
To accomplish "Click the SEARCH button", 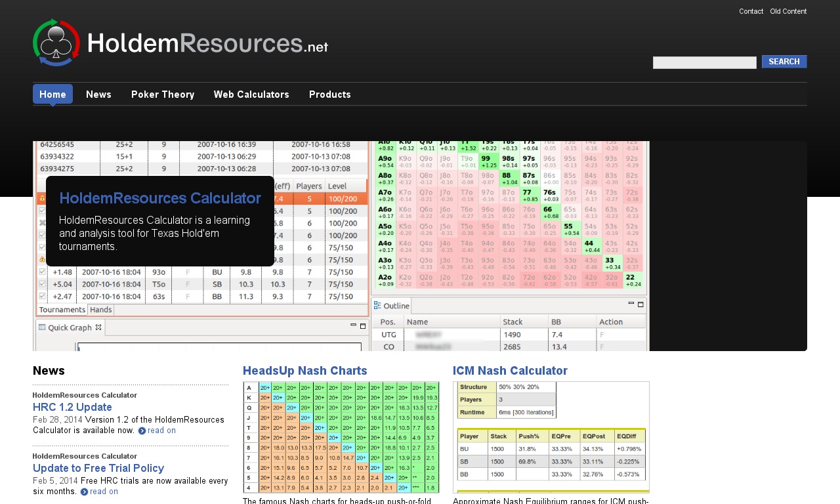I will click(784, 62).
